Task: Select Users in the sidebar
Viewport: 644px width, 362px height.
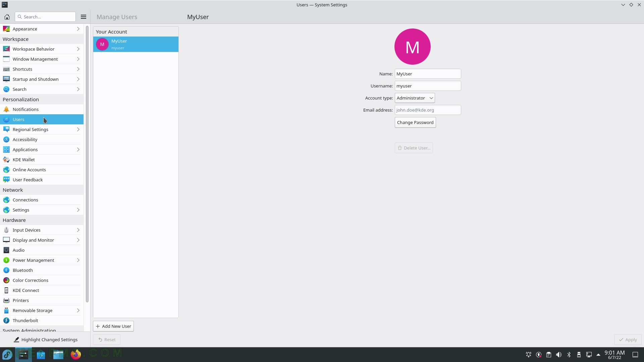Action: point(42,119)
